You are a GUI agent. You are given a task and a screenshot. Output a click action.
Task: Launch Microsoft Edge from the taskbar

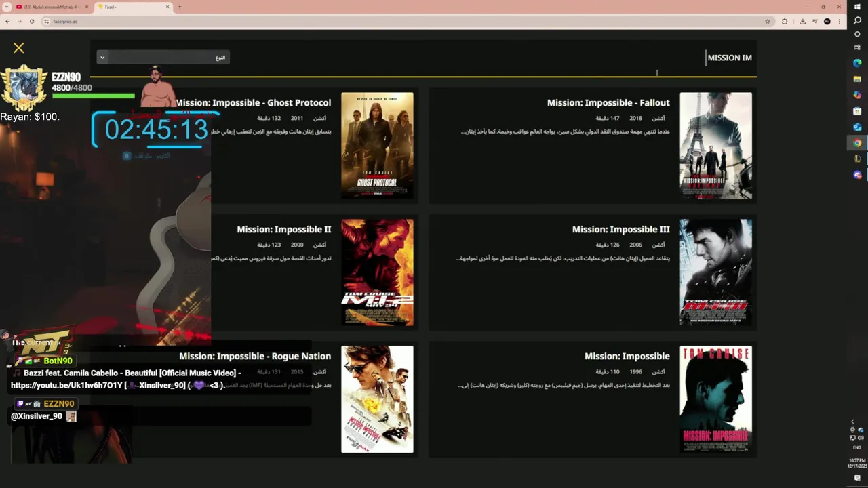[x=857, y=63]
